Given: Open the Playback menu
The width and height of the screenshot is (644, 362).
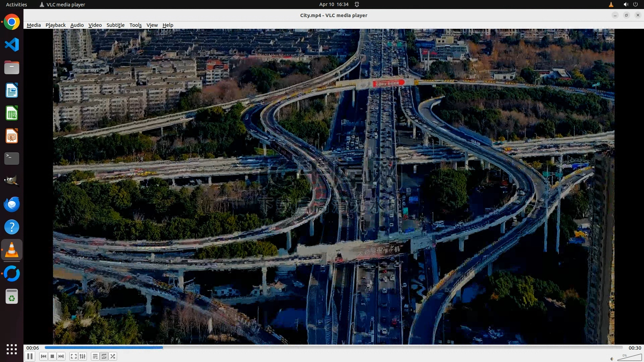Looking at the screenshot, I should tap(55, 25).
